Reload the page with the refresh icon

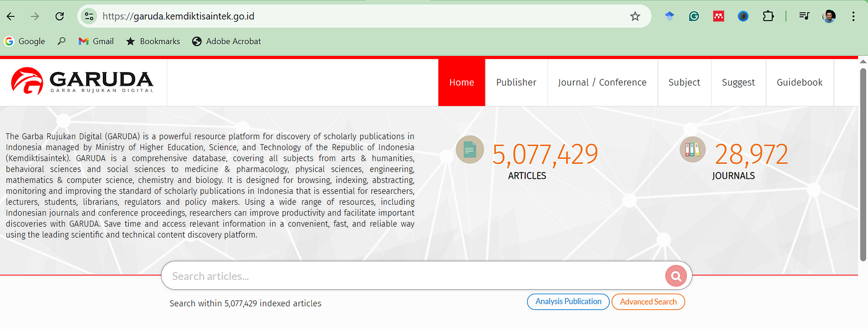coord(60,16)
